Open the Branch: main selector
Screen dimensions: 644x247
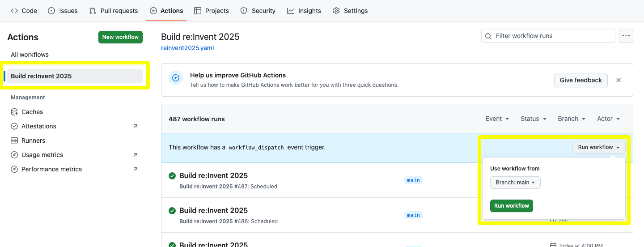(515, 183)
